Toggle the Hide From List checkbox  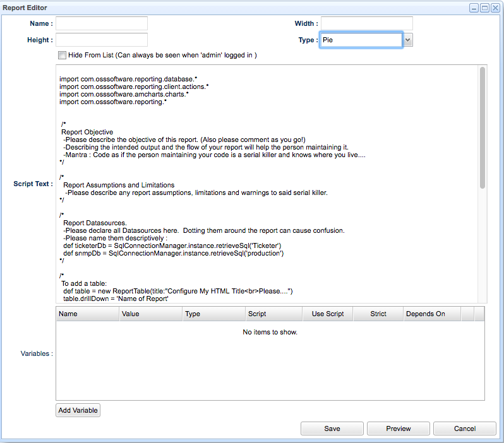point(62,56)
